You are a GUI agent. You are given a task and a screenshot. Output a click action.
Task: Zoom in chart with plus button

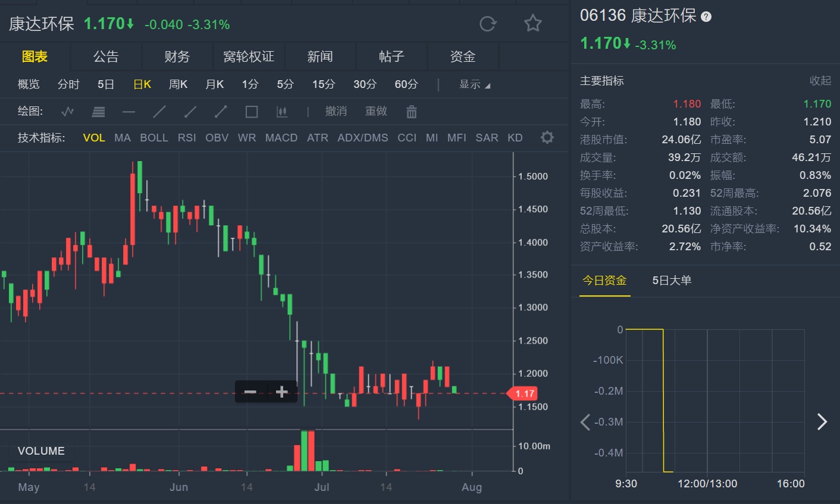tap(282, 392)
